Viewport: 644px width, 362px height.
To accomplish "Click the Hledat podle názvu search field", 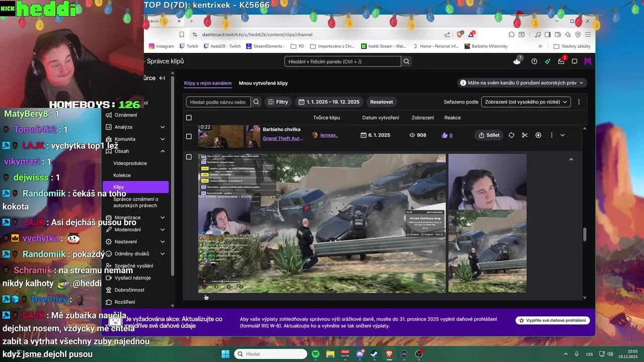I will point(218,102).
